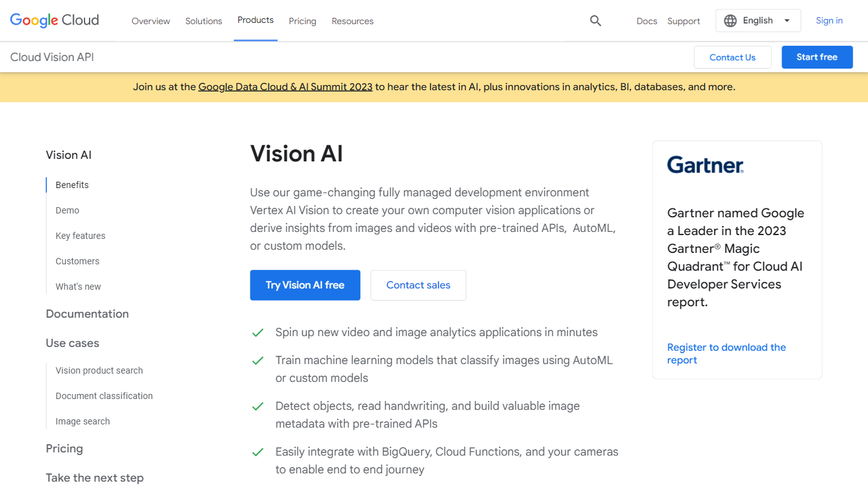Click the checkmark next to AutoML training benefit
The width and height of the screenshot is (868, 488).
[258, 360]
